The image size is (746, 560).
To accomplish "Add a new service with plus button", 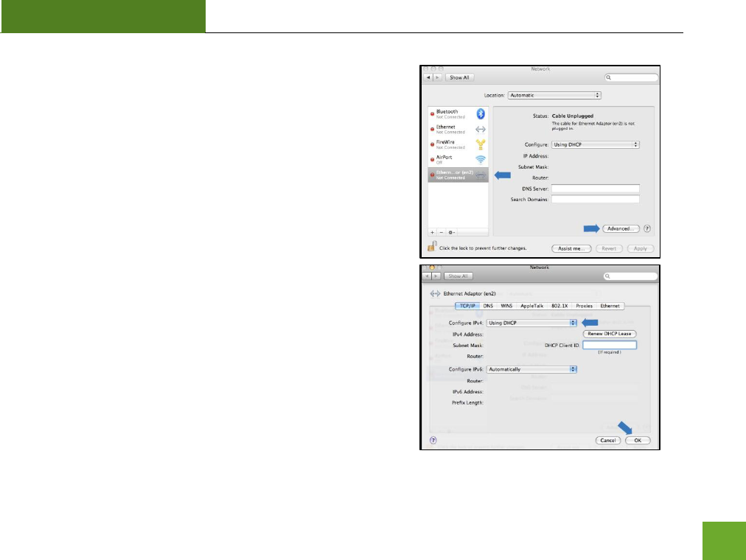I will (433, 232).
